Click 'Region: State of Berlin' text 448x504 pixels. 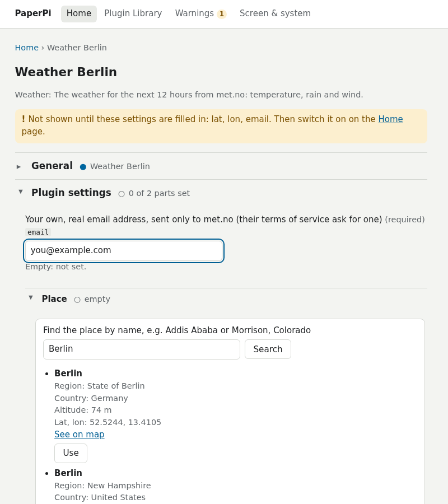(100, 386)
